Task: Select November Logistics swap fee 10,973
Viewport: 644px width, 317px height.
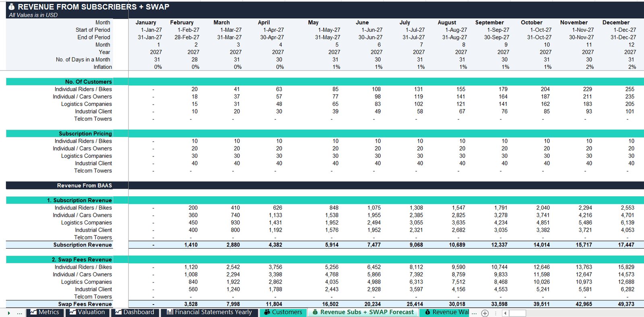Action: (x=584, y=282)
